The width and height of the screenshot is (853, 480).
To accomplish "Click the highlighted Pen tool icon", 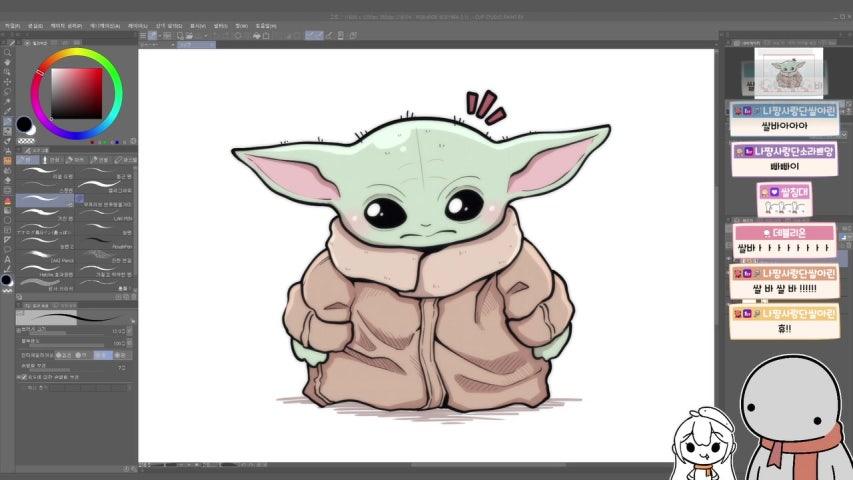I will pos(7,121).
